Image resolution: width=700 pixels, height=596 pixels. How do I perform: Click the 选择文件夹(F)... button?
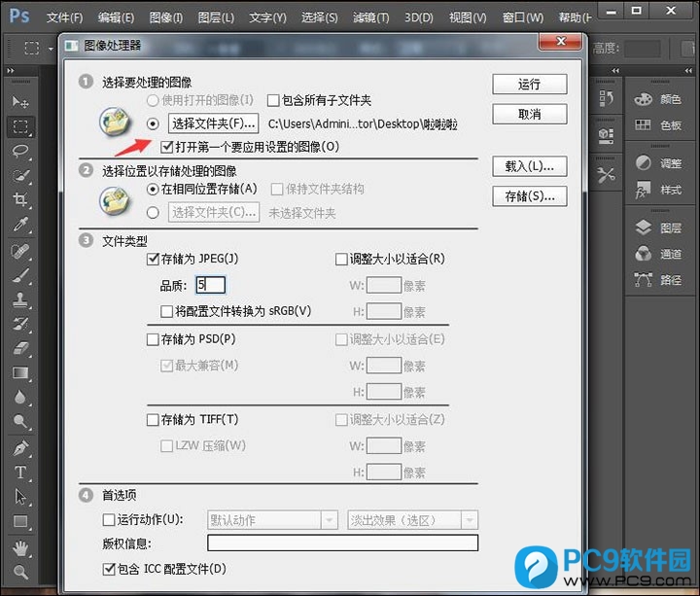(x=213, y=123)
